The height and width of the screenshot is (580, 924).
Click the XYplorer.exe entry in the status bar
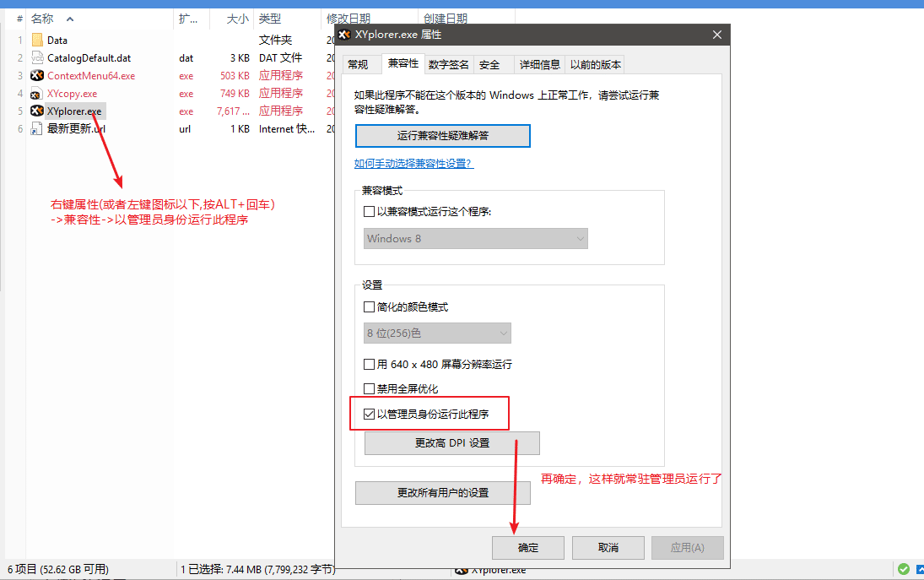[490, 570]
